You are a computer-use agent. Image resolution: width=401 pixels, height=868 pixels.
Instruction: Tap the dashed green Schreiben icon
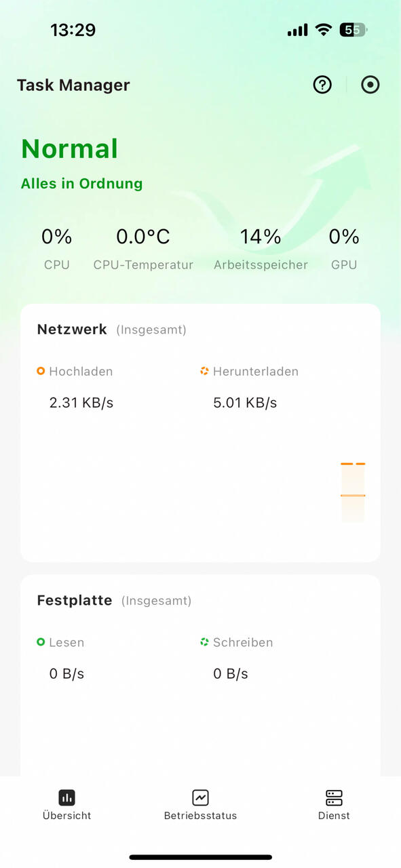[x=204, y=642]
